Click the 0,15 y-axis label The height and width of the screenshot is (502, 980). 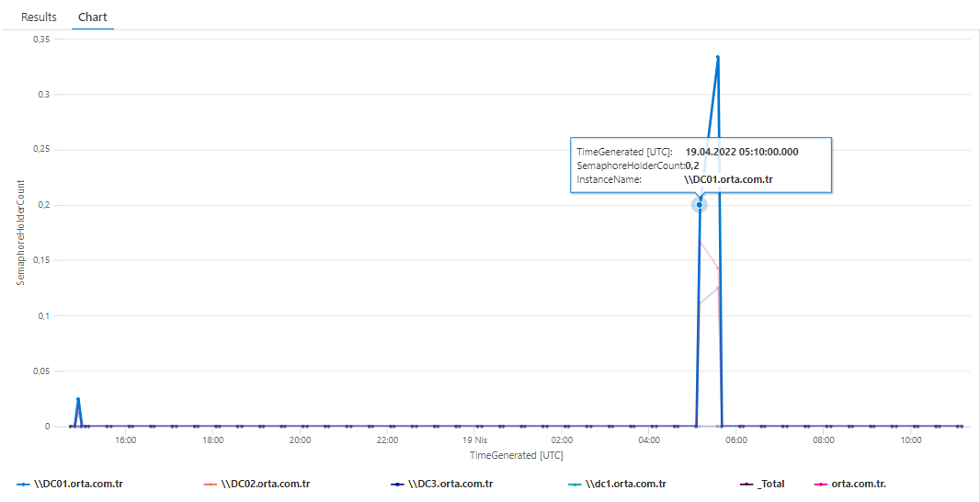(x=41, y=261)
